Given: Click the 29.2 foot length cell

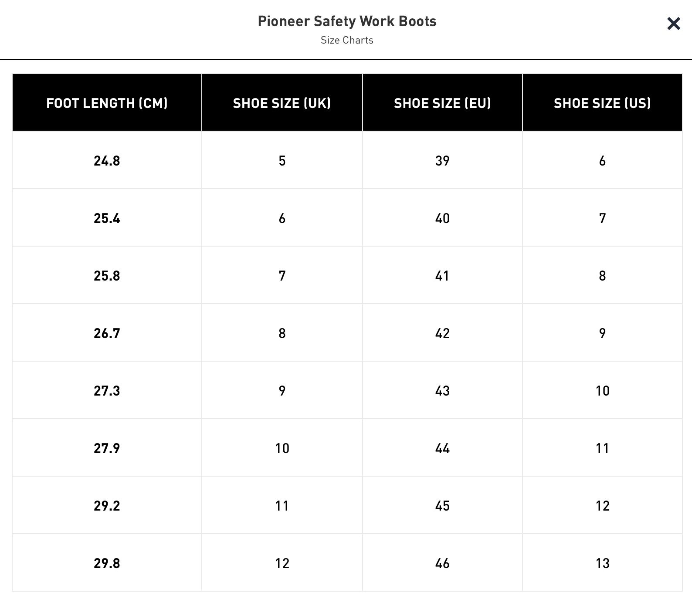Looking at the screenshot, I should tap(107, 506).
